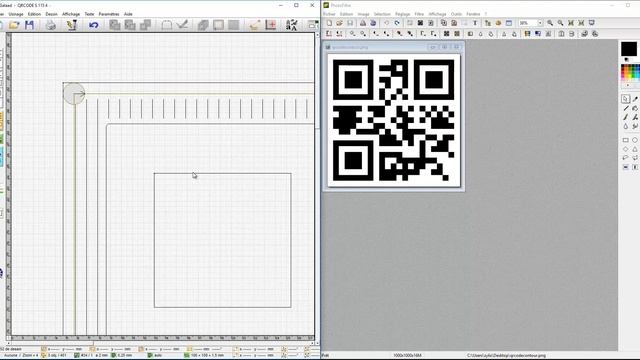Select the blur water drop tool
640x360 pixels.
point(626,127)
